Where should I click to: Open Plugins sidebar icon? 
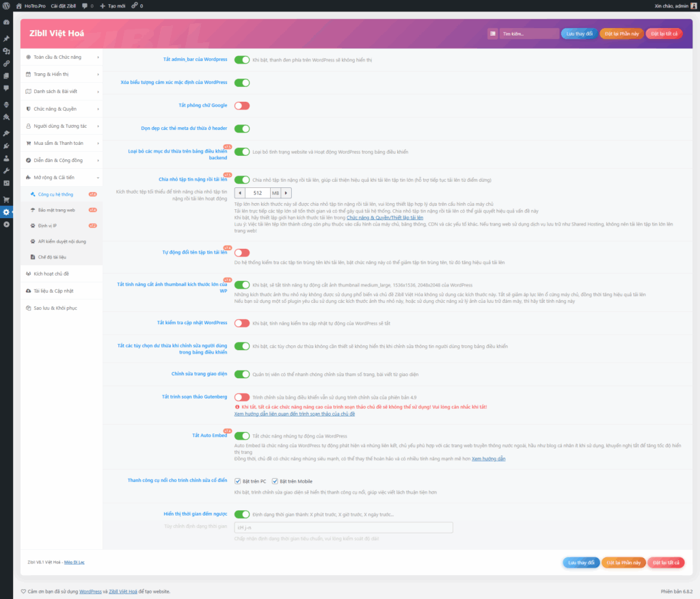coord(6,146)
